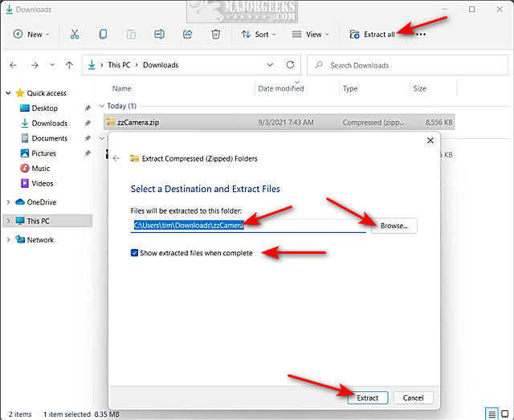Screen dimensions: 514x420
Task: Open the See more three-dots menu
Action: (421, 34)
